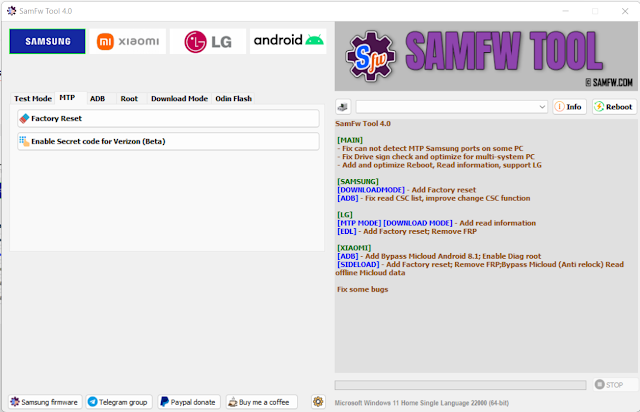Click the [XIAOMI] heading in the log
The image size is (640, 412).
[354, 248]
